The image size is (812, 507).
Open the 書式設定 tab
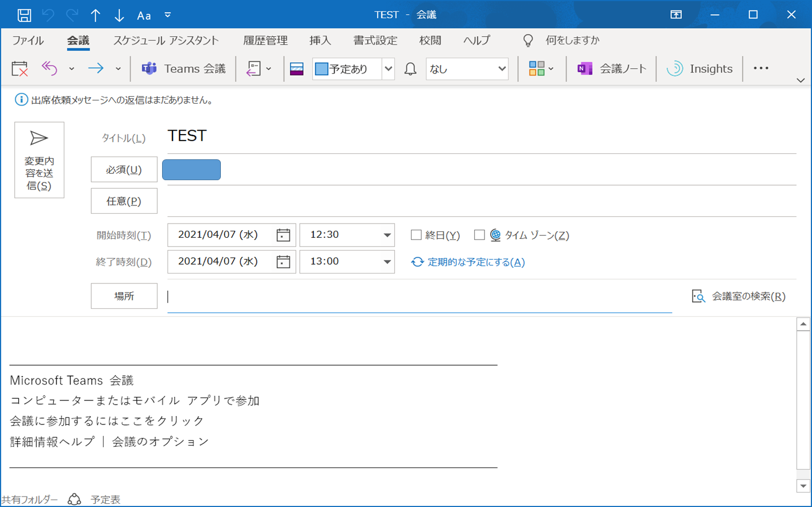[x=375, y=40]
